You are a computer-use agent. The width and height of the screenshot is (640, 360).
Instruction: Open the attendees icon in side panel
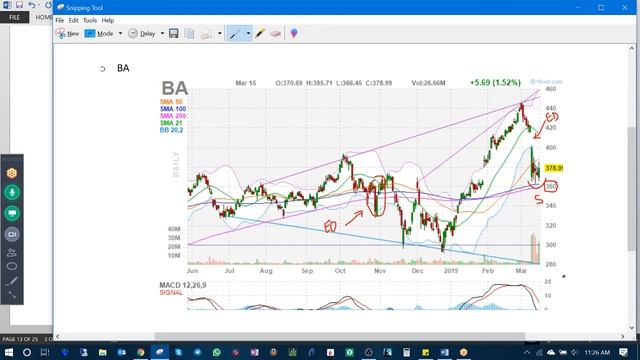click(x=12, y=253)
